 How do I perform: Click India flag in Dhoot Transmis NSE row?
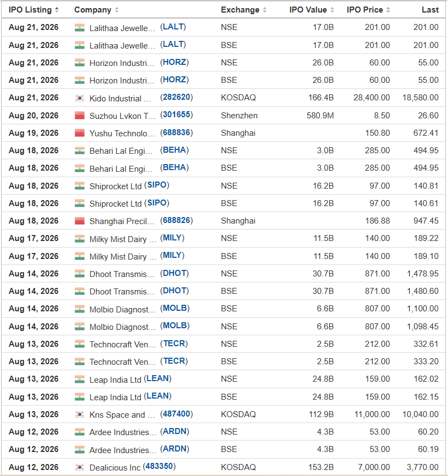point(80,274)
